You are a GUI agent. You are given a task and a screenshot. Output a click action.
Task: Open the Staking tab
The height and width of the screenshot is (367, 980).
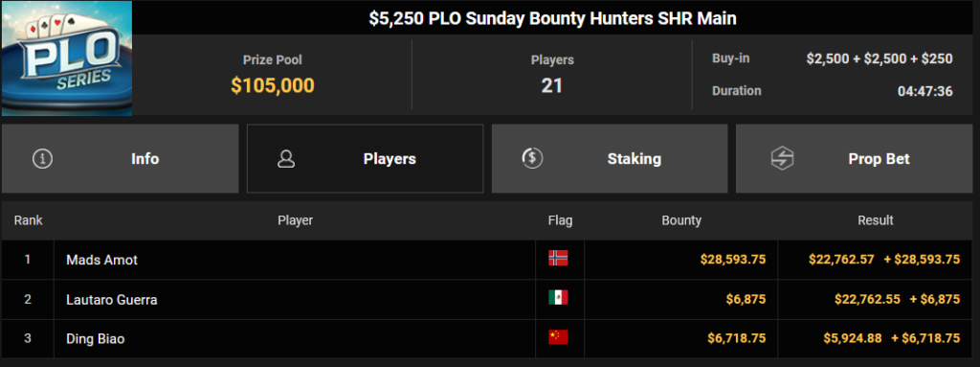tap(610, 158)
